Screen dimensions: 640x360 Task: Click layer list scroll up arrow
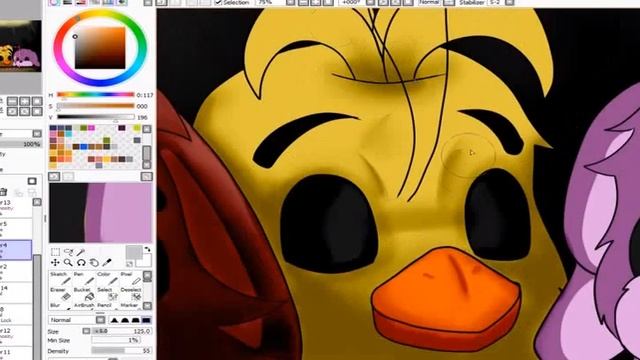tap(37, 202)
